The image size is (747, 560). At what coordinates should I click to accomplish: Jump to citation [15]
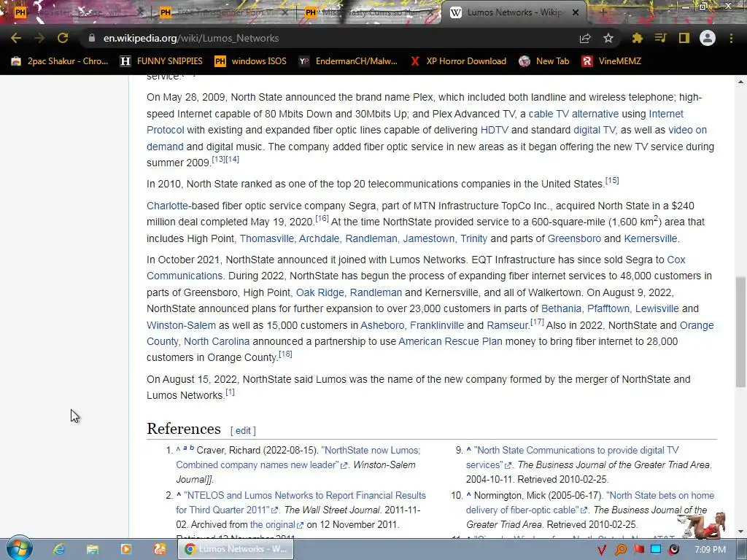pyautogui.click(x=612, y=181)
